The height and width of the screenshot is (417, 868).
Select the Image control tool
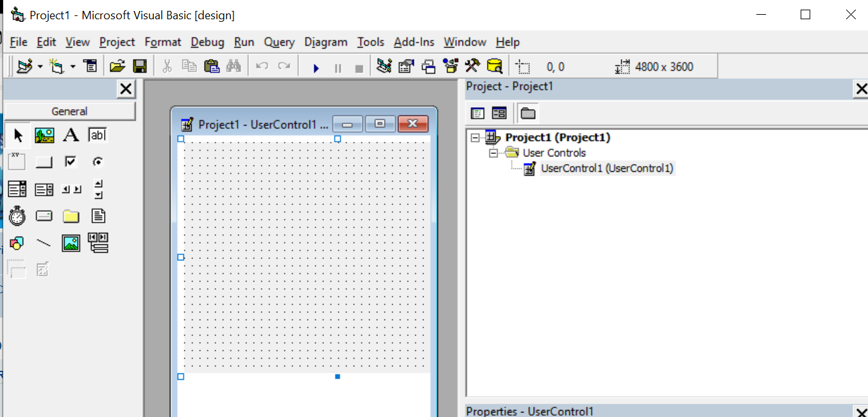pos(71,243)
